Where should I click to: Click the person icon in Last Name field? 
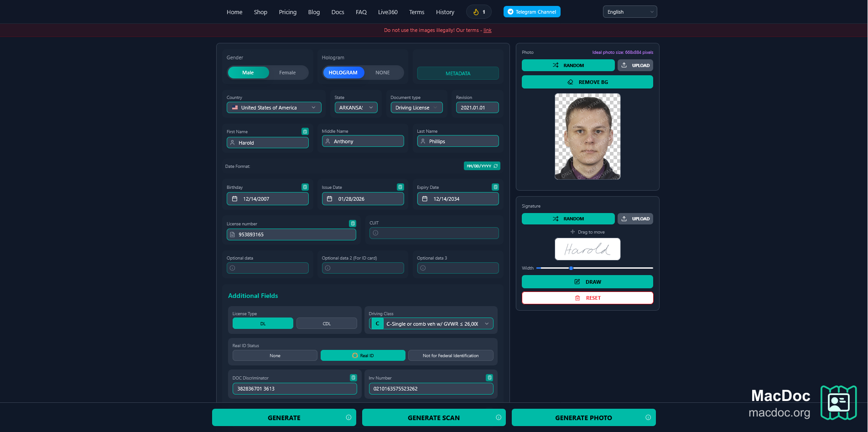click(423, 141)
